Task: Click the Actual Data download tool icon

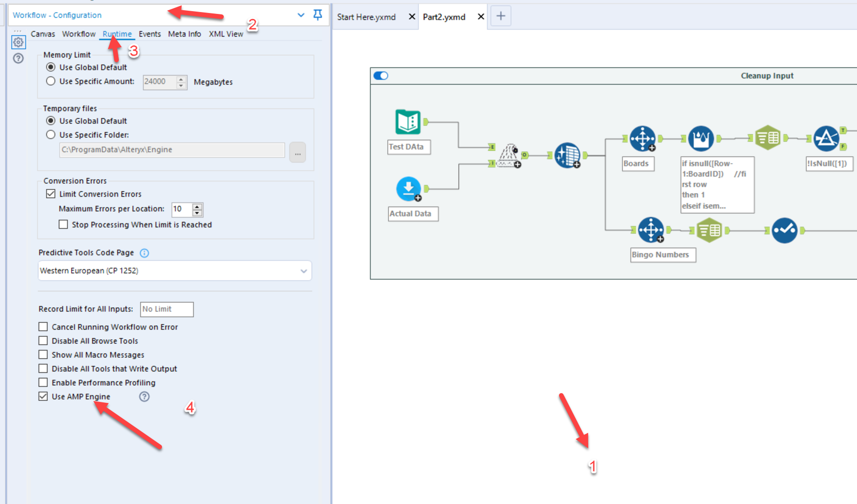Action: [x=408, y=188]
